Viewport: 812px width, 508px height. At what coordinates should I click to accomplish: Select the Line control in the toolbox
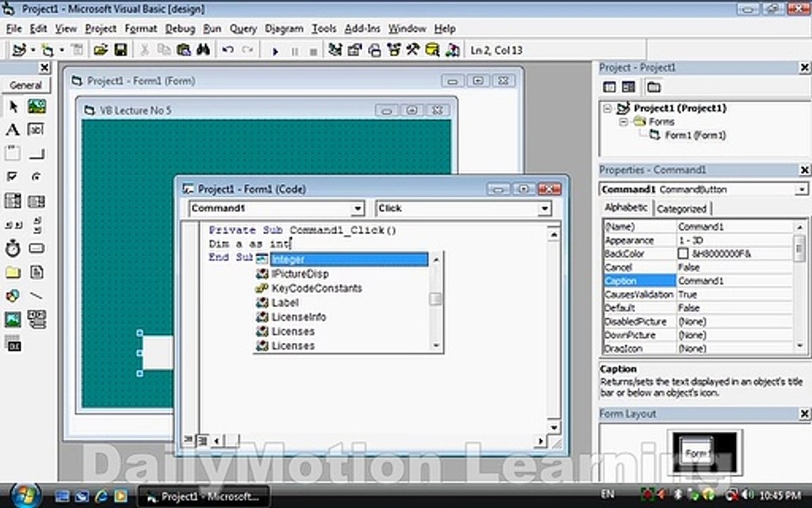tap(36, 296)
